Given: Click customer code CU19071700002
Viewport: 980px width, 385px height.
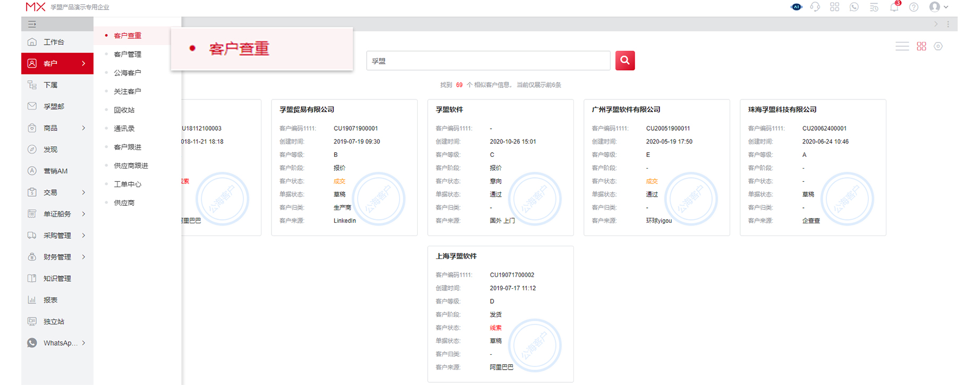Looking at the screenshot, I should tap(512, 275).
